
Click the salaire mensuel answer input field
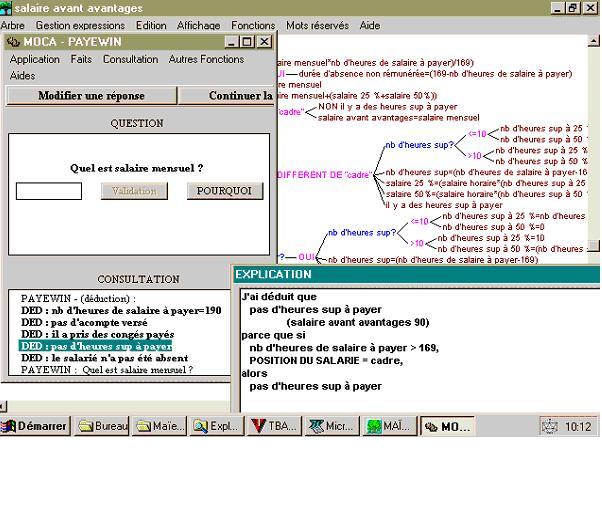[49, 191]
